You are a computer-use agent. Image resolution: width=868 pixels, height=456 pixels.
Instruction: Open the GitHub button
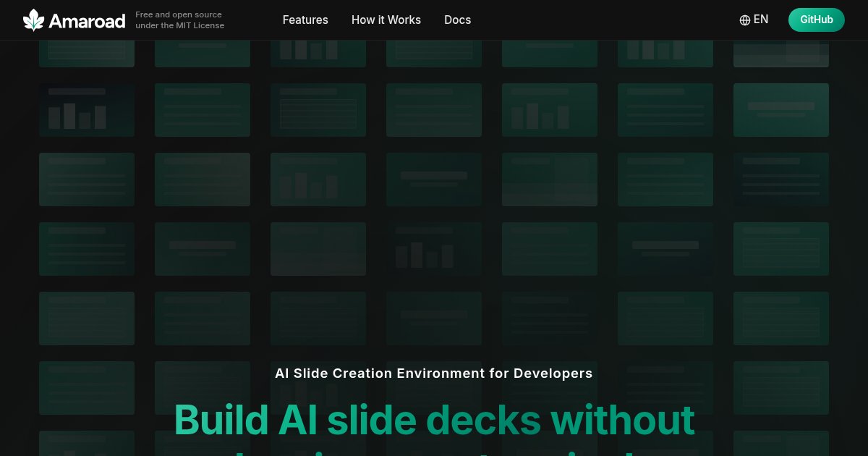coord(817,20)
